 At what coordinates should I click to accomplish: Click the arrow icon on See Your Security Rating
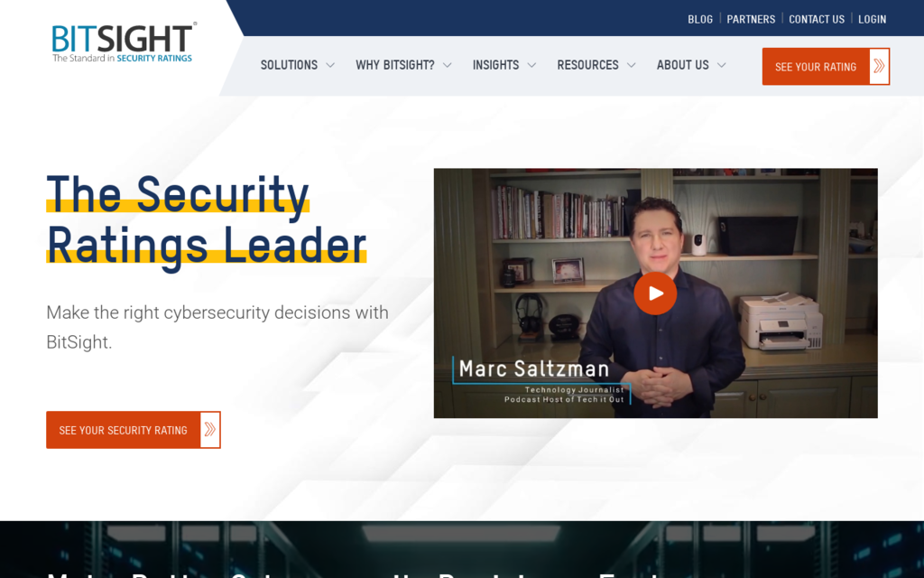pyautogui.click(x=209, y=430)
